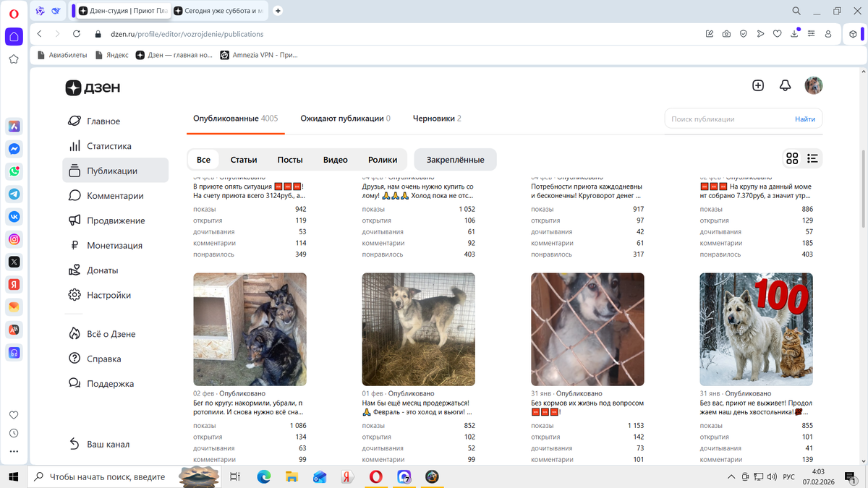The image size is (868, 488).
Task: Reload the current page
Action: [x=77, y=34]
